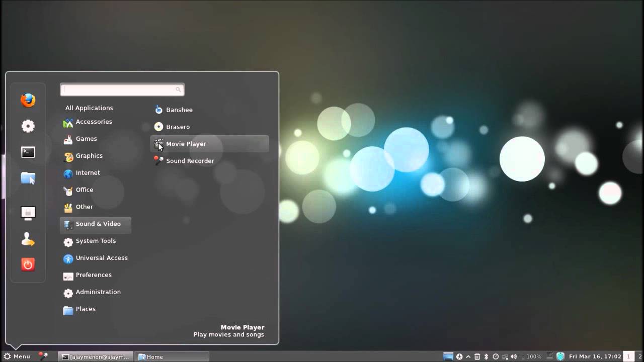Click the clock-shaped tray icon
The image size is (644, 362).
tap(496, 356)
